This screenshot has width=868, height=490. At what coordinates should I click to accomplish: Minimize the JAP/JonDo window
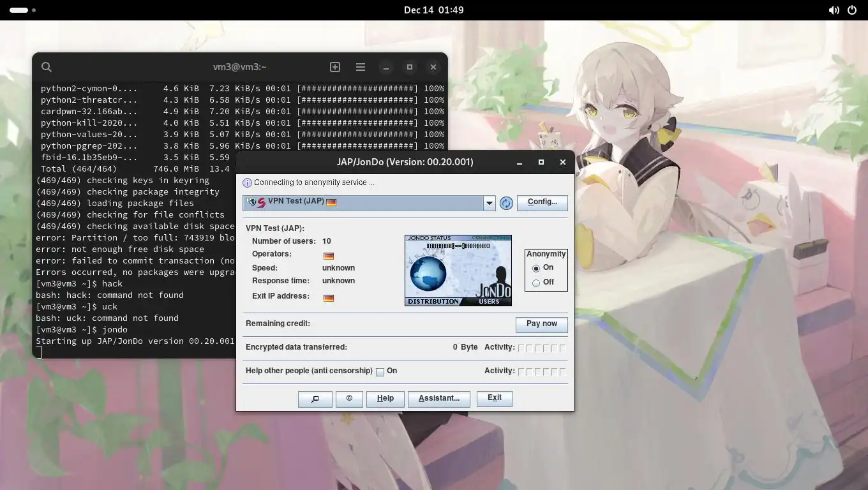click(x=520, y=162)
